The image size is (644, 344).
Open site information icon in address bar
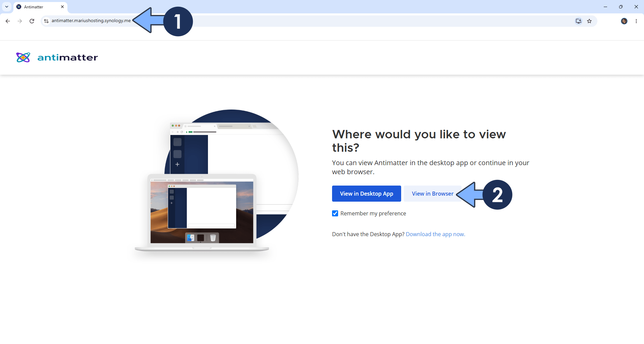pyautogui.click(x=46, y=21)
